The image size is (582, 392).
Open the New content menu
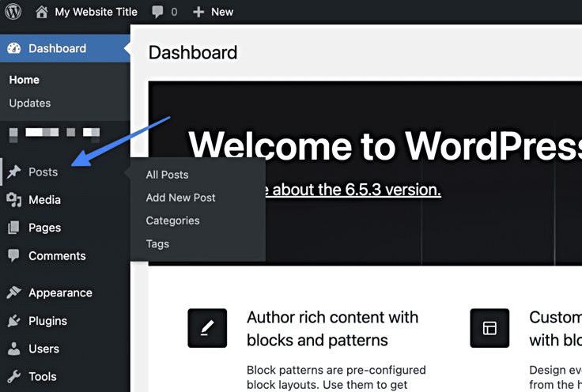(x=222, y=12)
